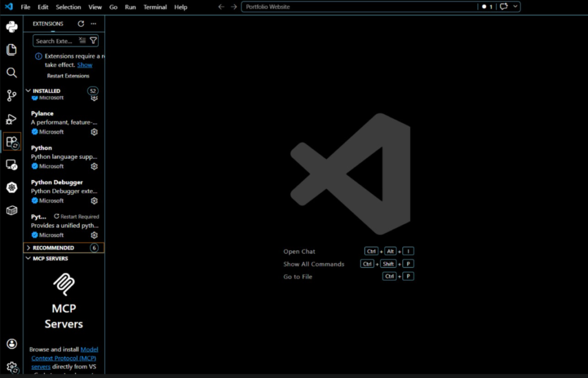Viewport: 588px width, 378px height.
Task: Select the Extensions view icon
Action: pyautogui.click(x=11, y=142)
